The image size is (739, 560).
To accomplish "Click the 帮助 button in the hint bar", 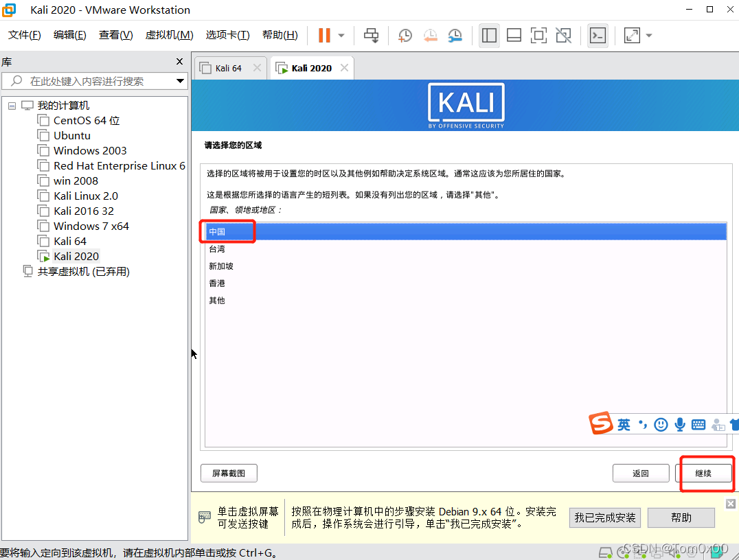I will 681,517.
